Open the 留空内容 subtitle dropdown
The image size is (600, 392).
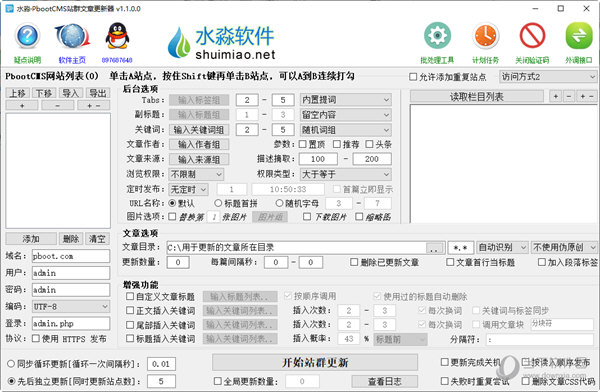(x=346, y=115)
